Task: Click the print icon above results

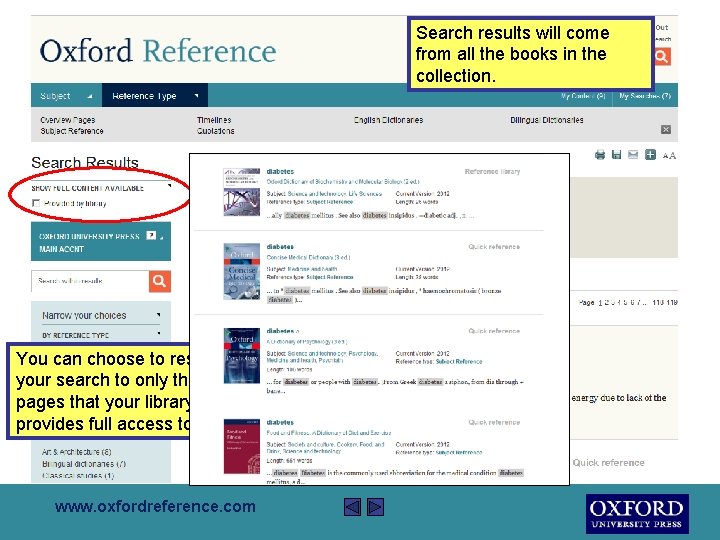Action: pos(600,155)
